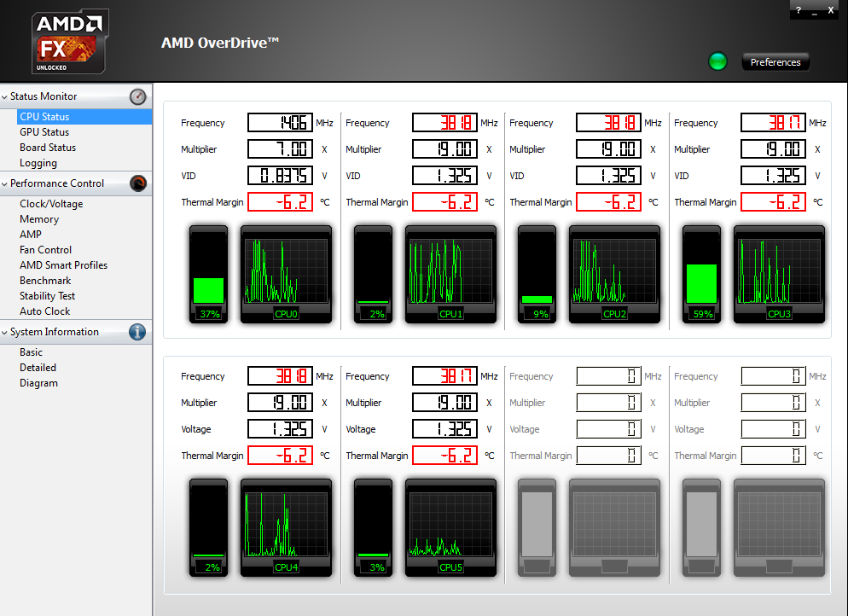Click the green status indicator light
The width and height of the screenshot is (848, 616).
pyautogui.click(x=717, y=61)
